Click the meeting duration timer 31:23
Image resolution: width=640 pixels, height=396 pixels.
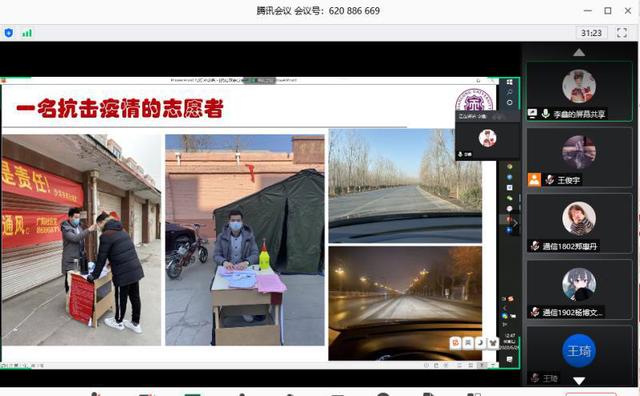pyautogui.click(x=591, y=33)
